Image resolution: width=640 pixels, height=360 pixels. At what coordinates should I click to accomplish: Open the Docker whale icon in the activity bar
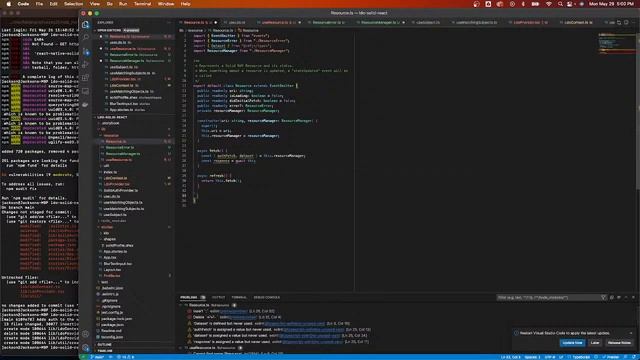pos(85,104)
